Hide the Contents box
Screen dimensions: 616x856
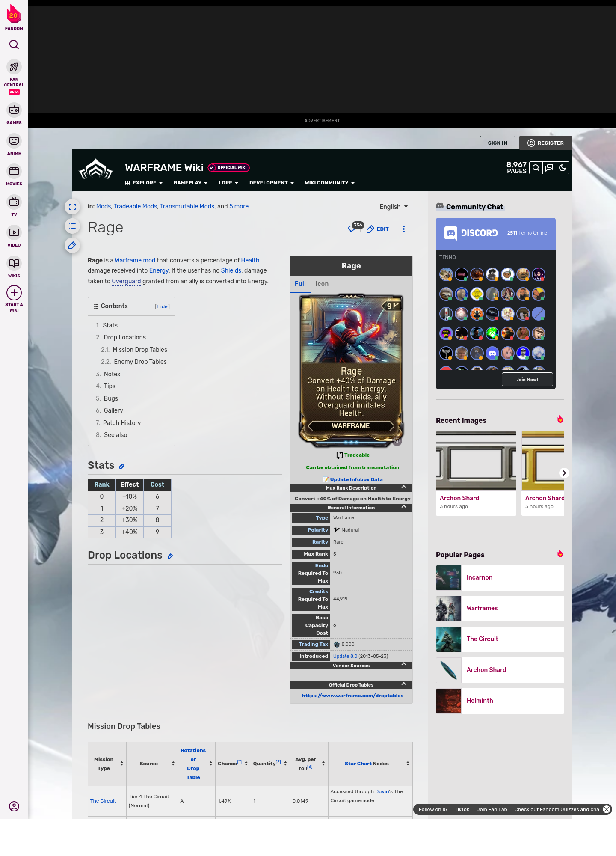[162, 306]
